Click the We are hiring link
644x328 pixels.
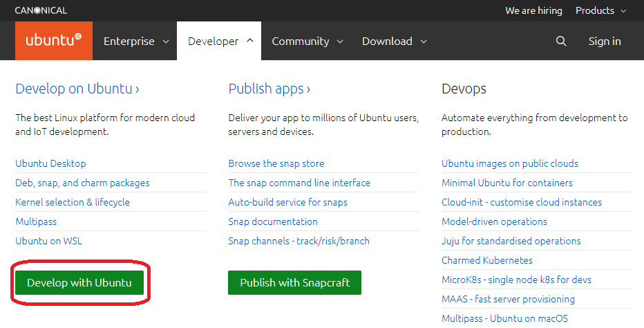tap(533, 10)
